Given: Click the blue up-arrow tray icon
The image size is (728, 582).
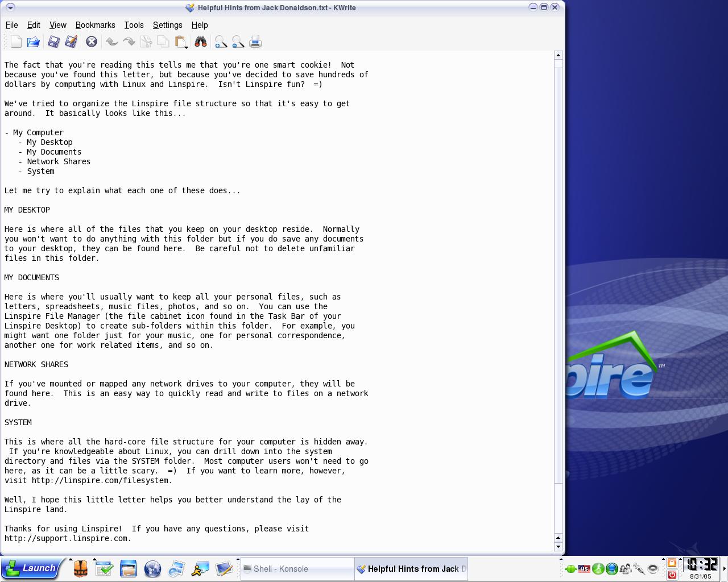Looking at the screenshot, I should [x=611, y=568].
